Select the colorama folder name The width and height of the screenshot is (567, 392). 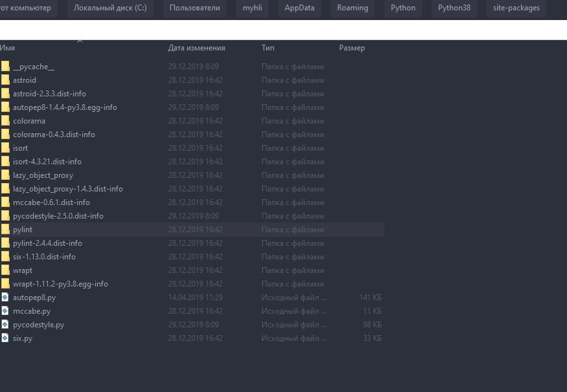point(29,121)
